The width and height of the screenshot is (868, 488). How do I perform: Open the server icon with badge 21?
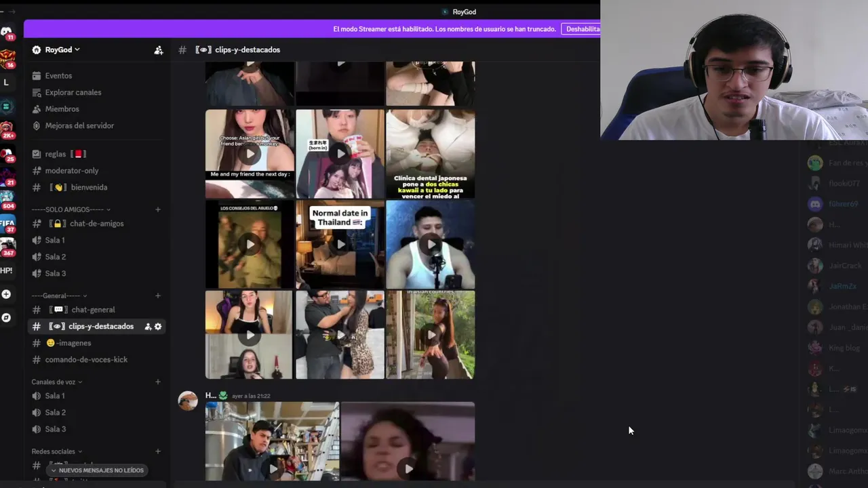click(x=6, y=178)
